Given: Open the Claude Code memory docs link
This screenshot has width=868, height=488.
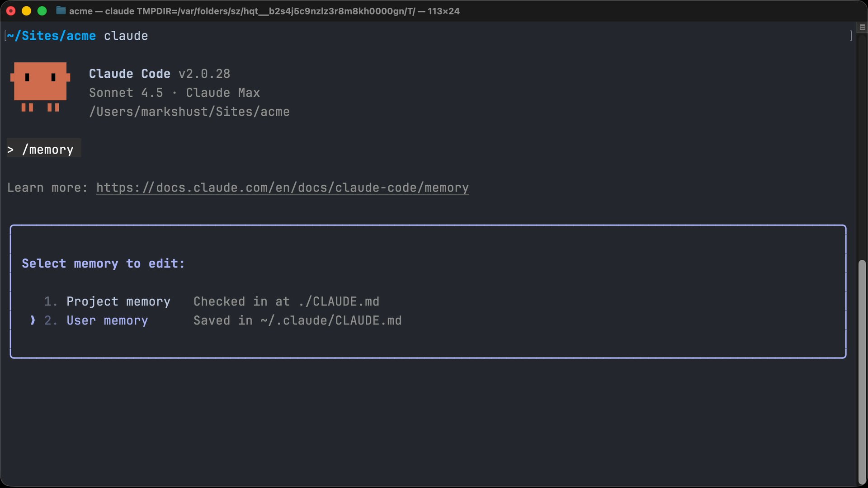Looking at the screenshot, I should (x=282, y=188).
